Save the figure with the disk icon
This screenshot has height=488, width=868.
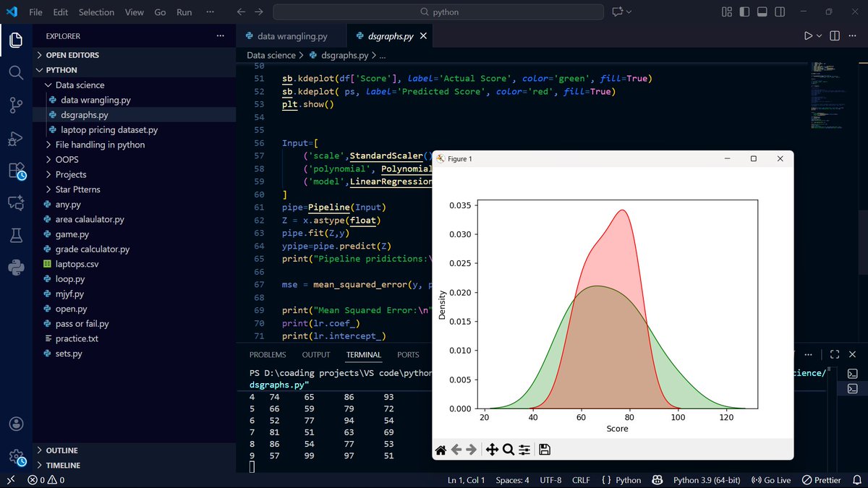545,450
